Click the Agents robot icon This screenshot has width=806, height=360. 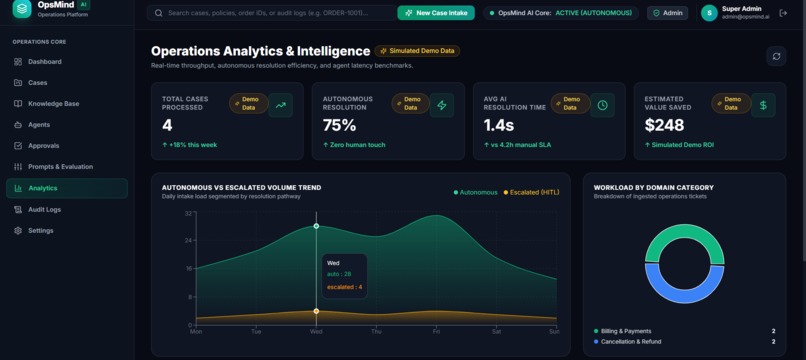coord(18,125)
